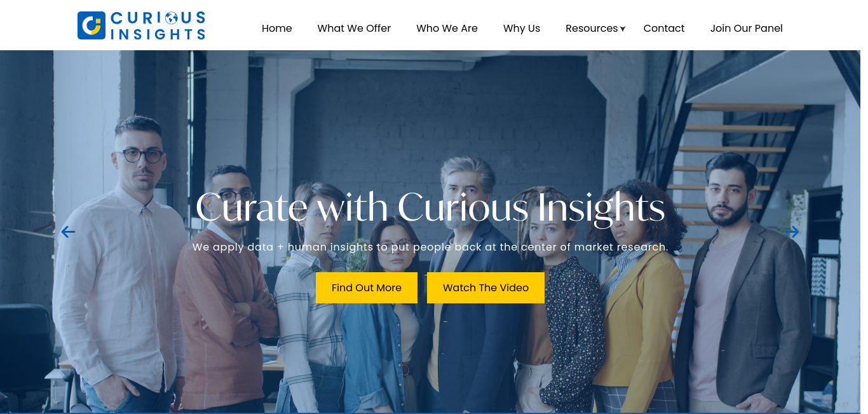Click the Curate with Curious Insights headline

click(430, 209)
